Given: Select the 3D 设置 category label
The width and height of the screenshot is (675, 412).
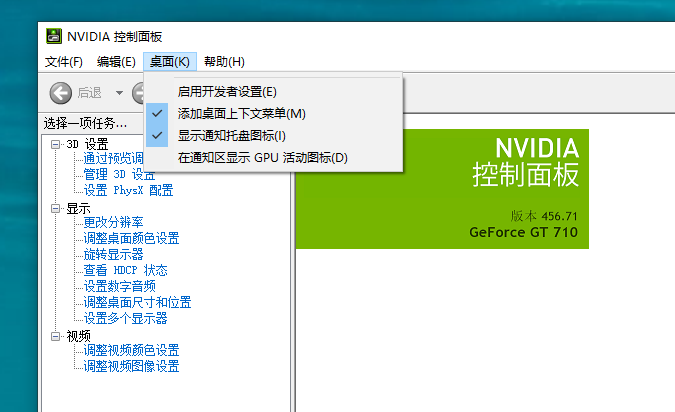Looking at the screenshot, I should (x=87, y=144).
